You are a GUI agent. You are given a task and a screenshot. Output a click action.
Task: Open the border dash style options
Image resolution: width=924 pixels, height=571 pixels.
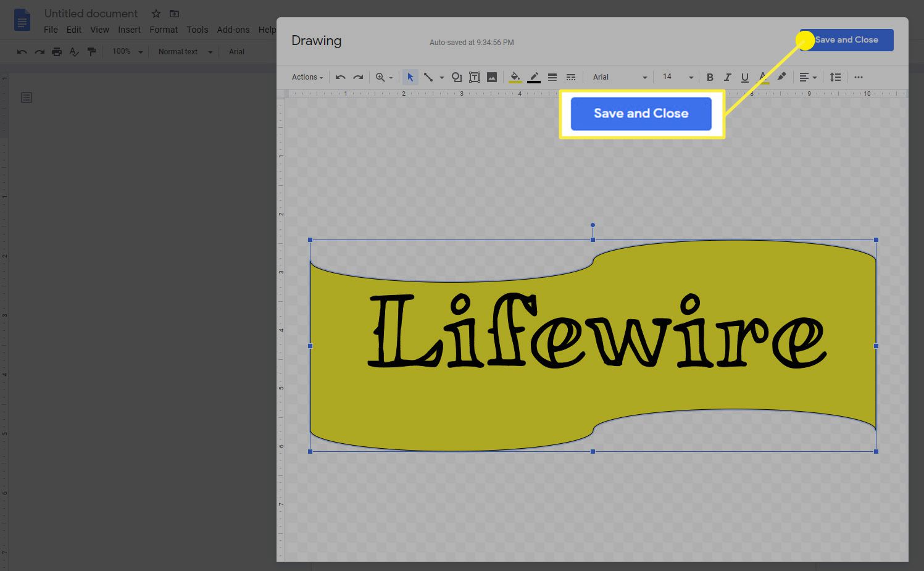[571, 77]
